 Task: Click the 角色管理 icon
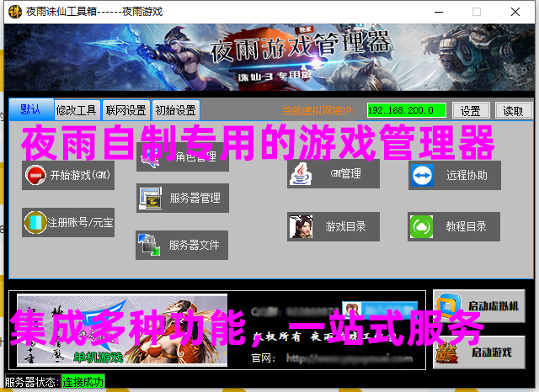pyautogui.click(x=150, y=156)
